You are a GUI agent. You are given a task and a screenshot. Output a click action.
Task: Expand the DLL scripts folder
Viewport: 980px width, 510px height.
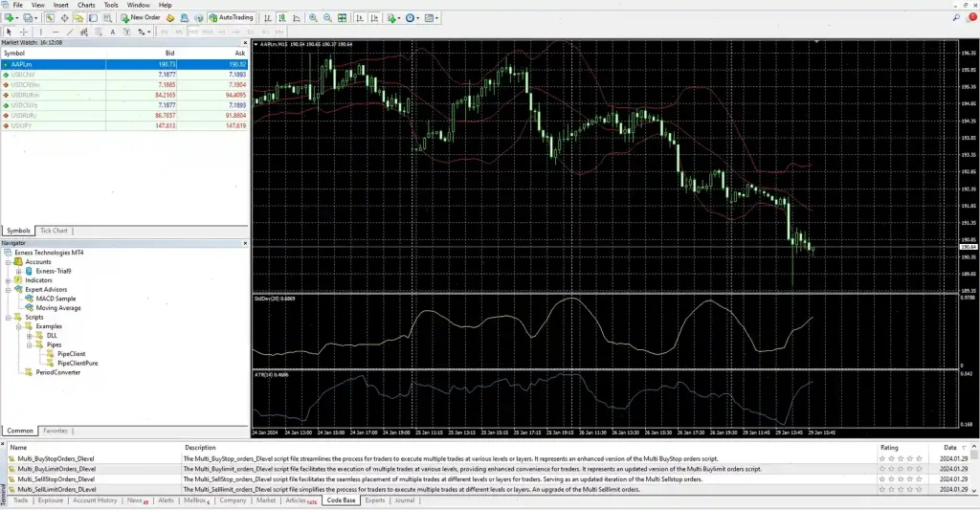click(x=30, y=336)
